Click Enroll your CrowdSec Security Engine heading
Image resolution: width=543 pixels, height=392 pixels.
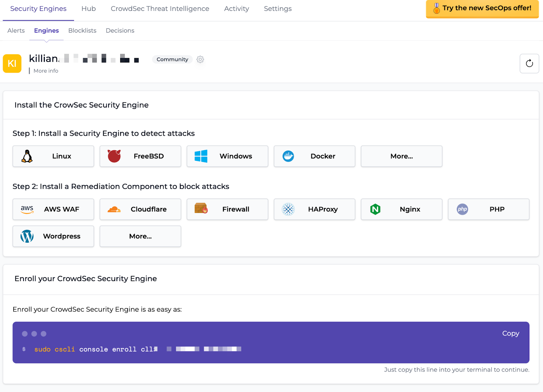pyautogui.click(x=86, y=279)
